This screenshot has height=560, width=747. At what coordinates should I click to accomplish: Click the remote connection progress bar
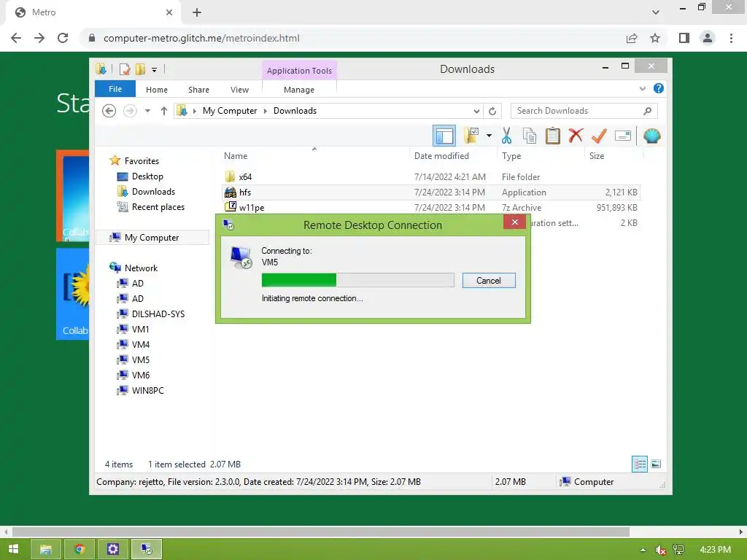point(357,280)
